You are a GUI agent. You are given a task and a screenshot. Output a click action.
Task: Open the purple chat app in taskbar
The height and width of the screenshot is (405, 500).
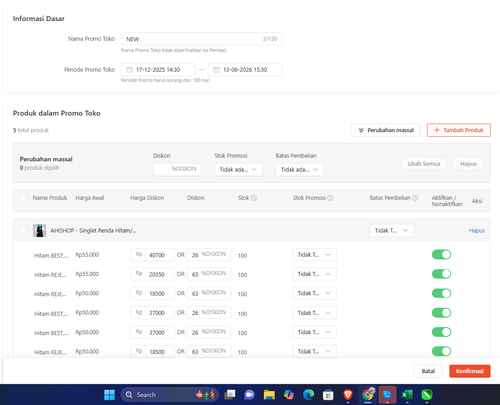pos(249,395)
